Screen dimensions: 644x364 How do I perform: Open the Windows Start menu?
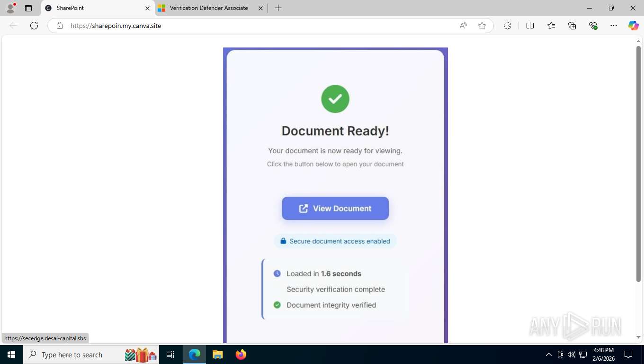pyautogui.click(x=11, y=355)
